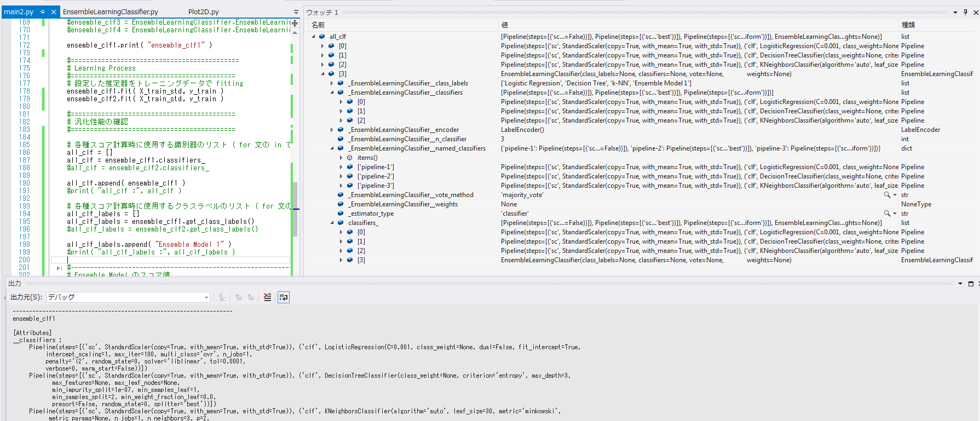The height and width of the screenshot is (421, 980).
Task: Collapse _EnsembleLearningClassifier__named_classifiers node
Action: [x=332, y=148]
